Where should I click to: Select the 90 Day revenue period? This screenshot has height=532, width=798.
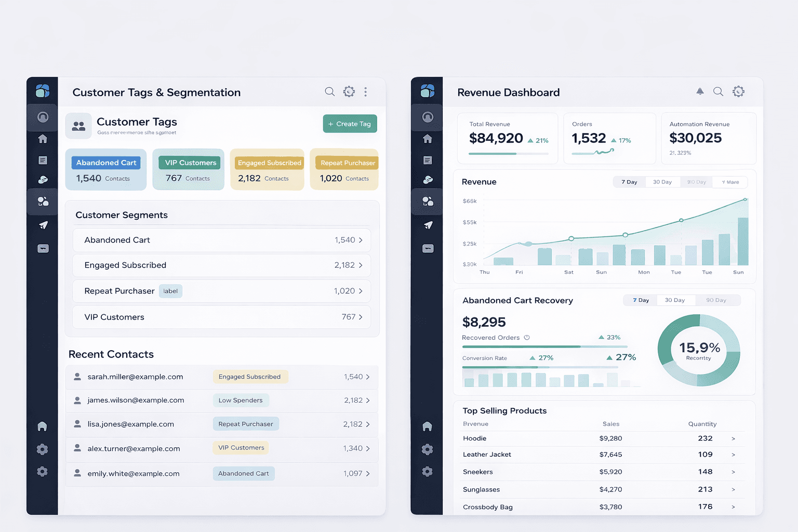[x=696, y=182]
